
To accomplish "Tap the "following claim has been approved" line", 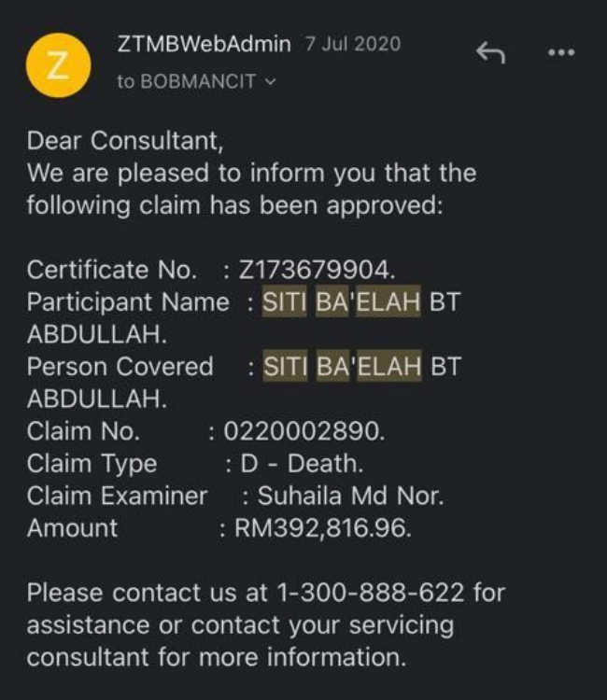I will [233, 205].
